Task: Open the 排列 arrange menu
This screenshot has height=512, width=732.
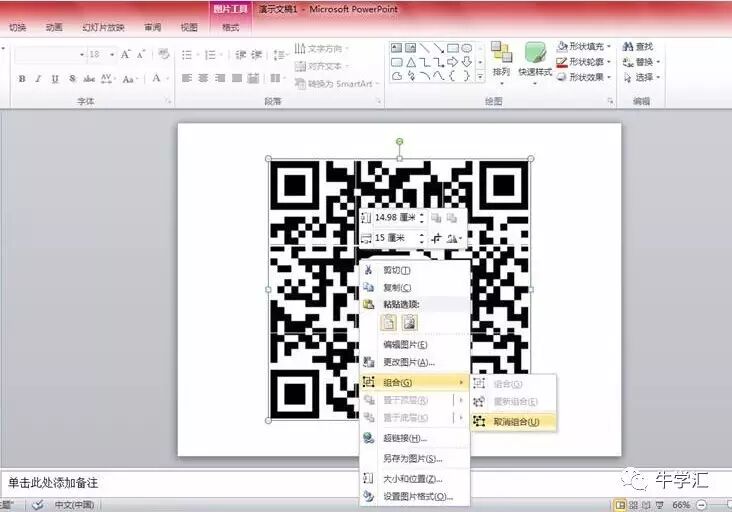Action: coord(501,63)
